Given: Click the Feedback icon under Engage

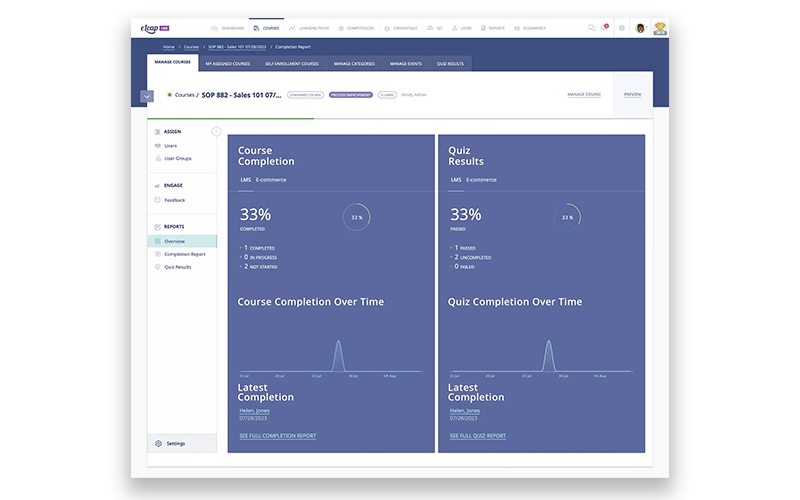Looking at the screenshot, I should 158,200.
